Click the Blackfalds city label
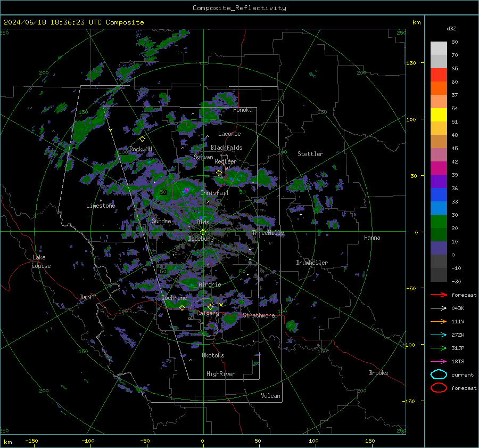 (x=226, y=148)
